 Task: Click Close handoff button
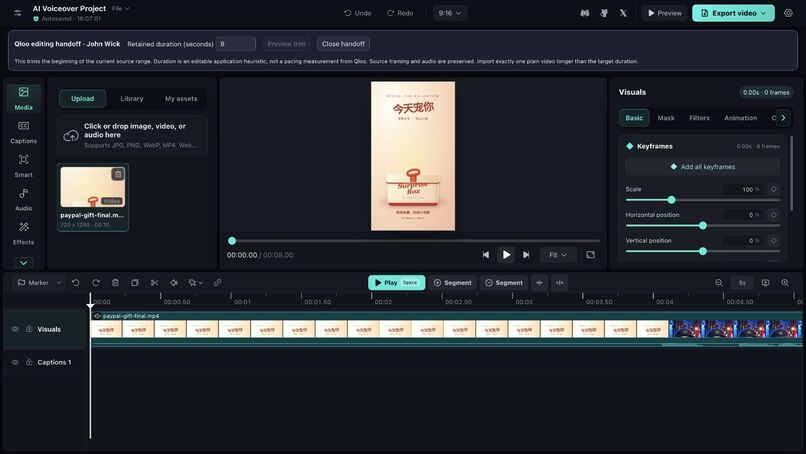tap(343, 44)
